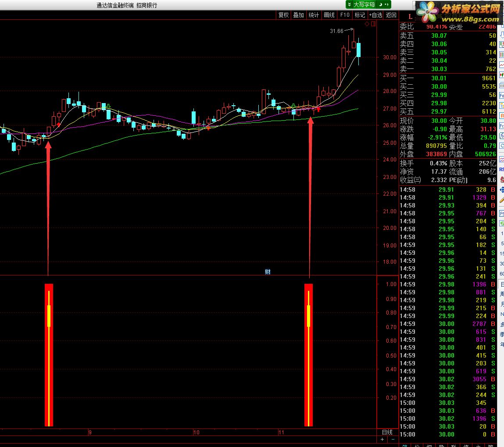Click the 买五 price 29.97
This screenshot has height=447, width=504.
[x=439, y=111]
